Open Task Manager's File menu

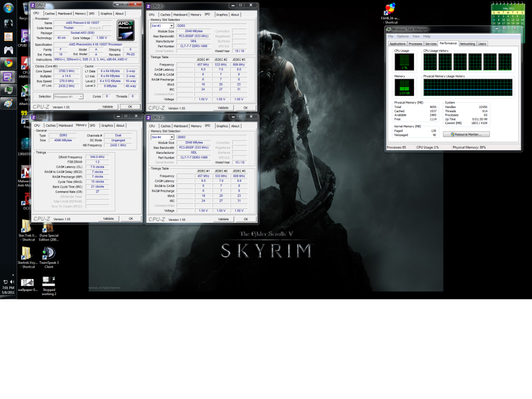(x=391, y=36)
